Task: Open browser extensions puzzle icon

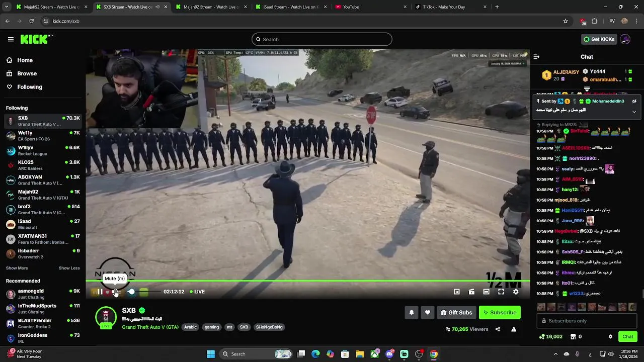Action: (595, 21)
